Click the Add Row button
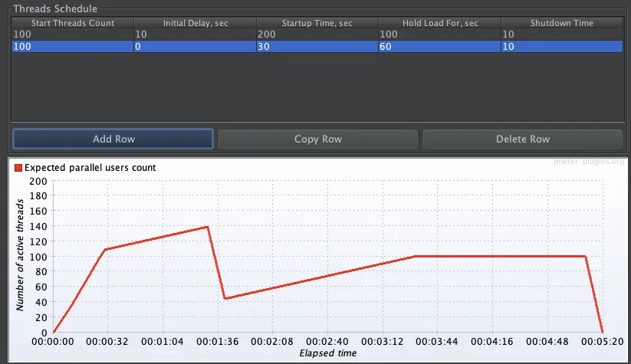This screenshot has height=364, width=631. [x=113, y=139]
